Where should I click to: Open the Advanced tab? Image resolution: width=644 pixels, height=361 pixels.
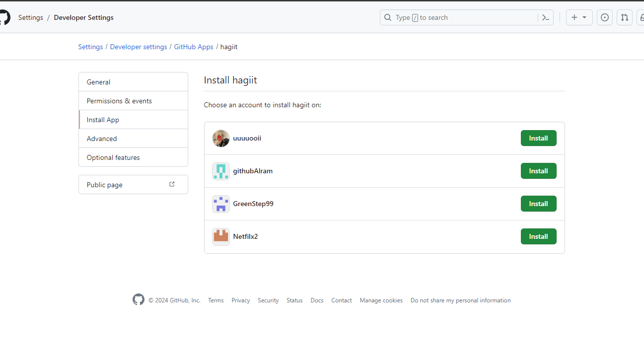[133, 139]
